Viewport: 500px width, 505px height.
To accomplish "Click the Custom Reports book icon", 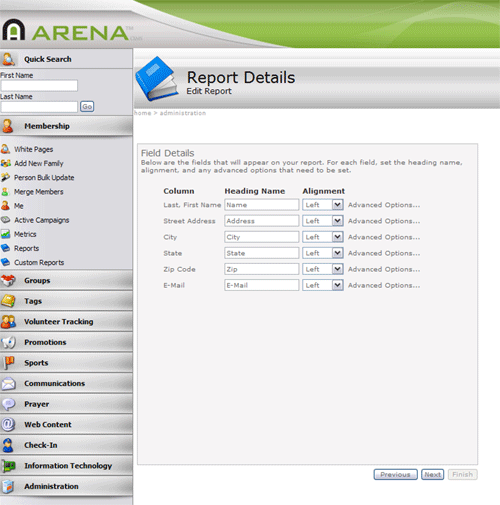I will (5, 262).
